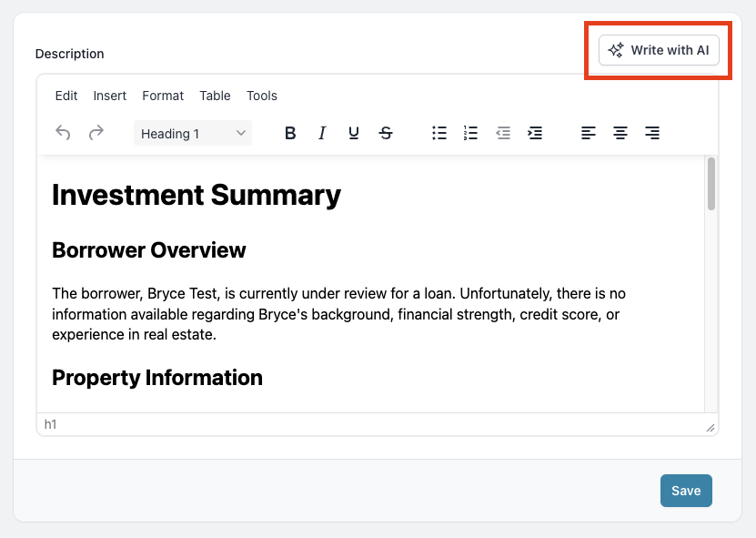The width and height of the screenshot is (756, 538).
Task: Insert a bullet list
Action: coord(439,133)
